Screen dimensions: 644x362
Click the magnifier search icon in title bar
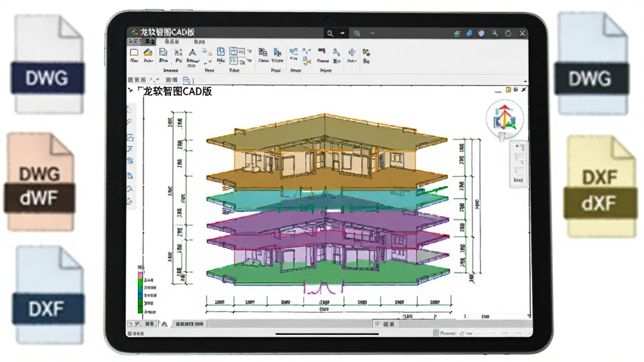(330, 33)
